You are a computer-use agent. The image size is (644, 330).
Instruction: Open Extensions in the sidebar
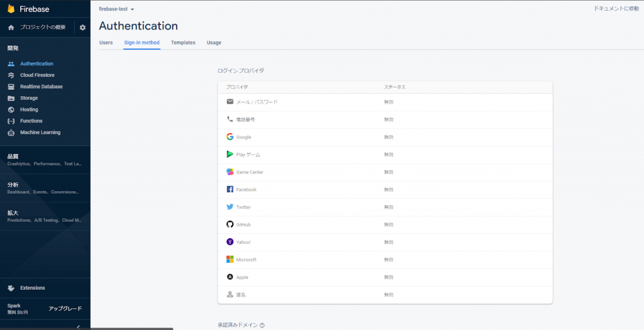33,288
